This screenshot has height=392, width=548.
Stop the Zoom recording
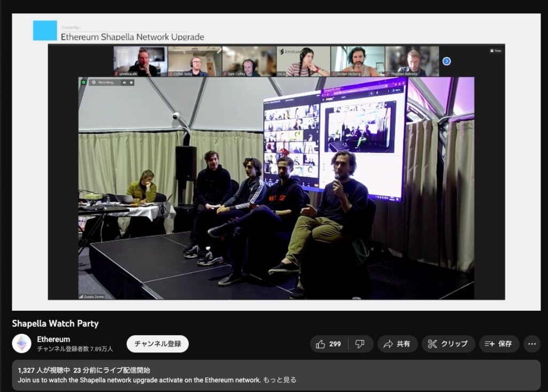132,82
